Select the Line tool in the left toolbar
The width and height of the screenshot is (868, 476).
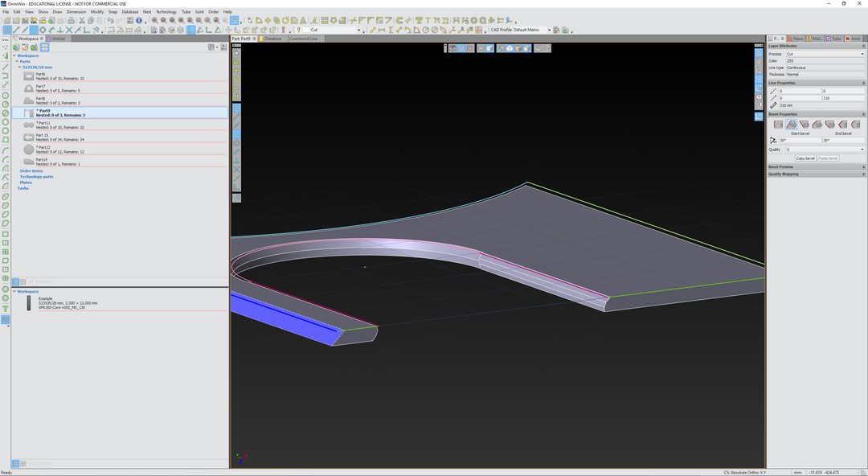[x=6, y=67]
